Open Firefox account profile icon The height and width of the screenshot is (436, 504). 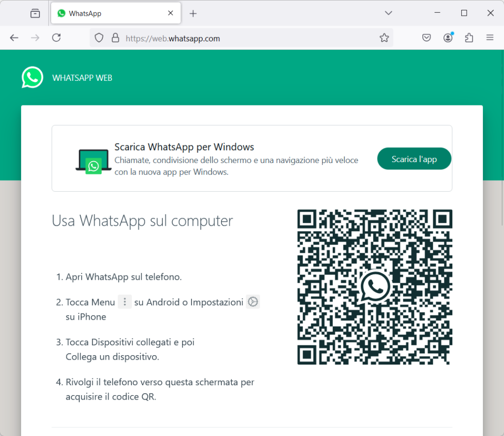coord(448,38)
